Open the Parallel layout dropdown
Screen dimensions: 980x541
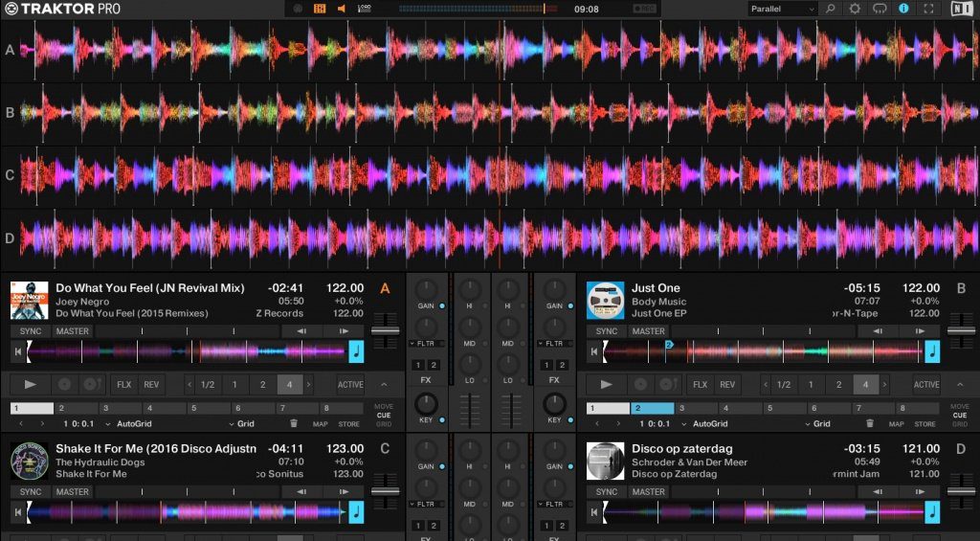click(782, 9)
